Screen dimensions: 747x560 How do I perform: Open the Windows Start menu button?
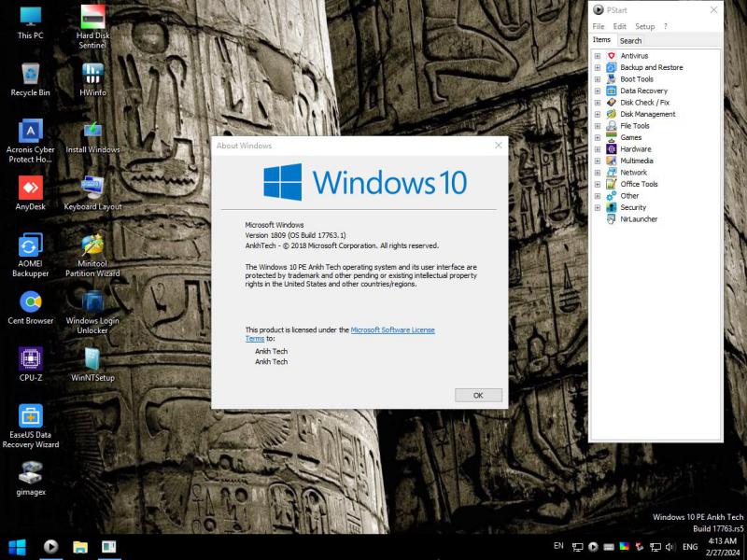pyautogui.click(x=18, y=547)
